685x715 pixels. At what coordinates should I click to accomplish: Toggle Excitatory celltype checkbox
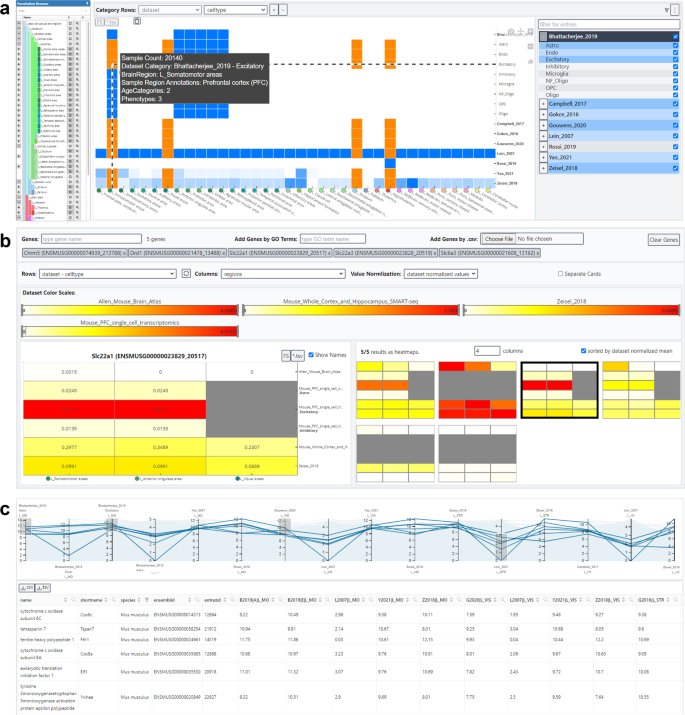pos(675,59)
